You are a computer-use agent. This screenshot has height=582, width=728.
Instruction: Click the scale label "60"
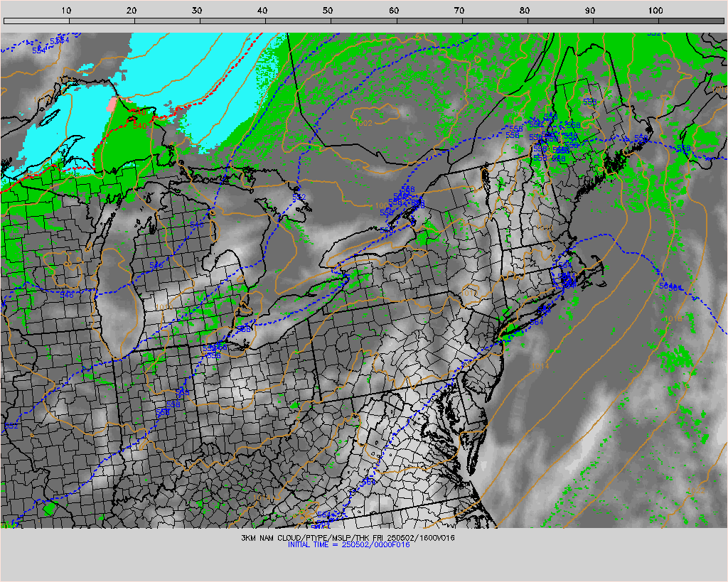(394, 10)
